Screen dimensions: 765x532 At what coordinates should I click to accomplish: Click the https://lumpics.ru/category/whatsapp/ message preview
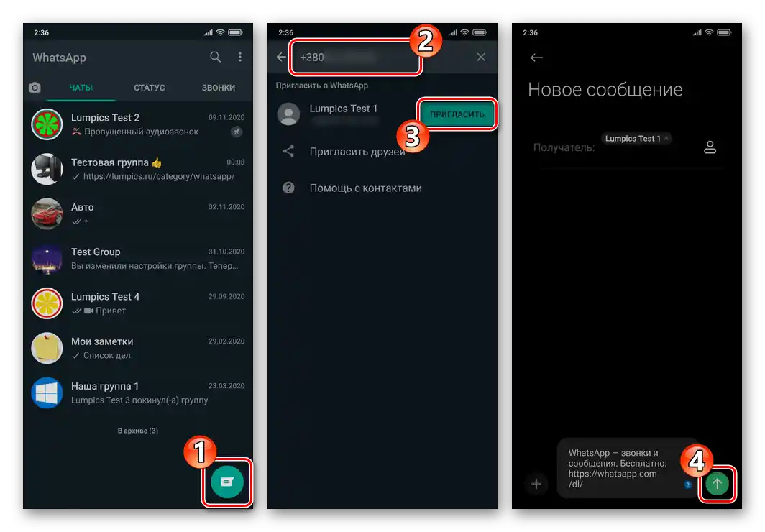[x=159, y=176]
